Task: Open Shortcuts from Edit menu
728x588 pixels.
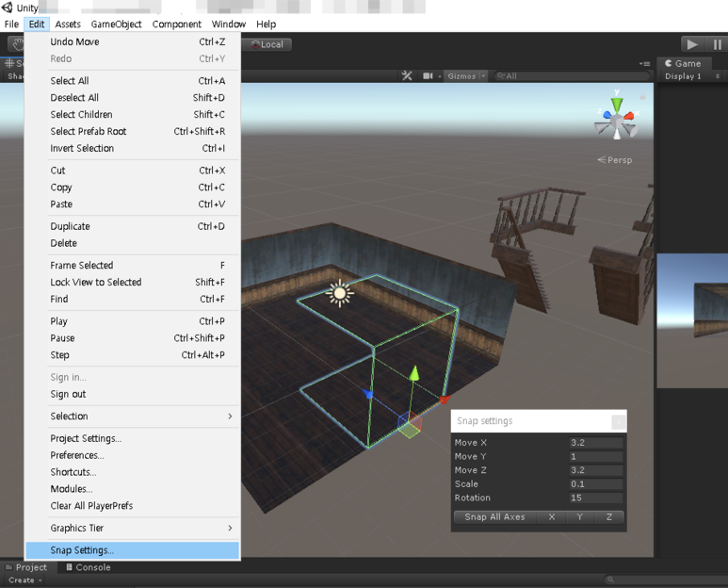Action: [133, 472]
